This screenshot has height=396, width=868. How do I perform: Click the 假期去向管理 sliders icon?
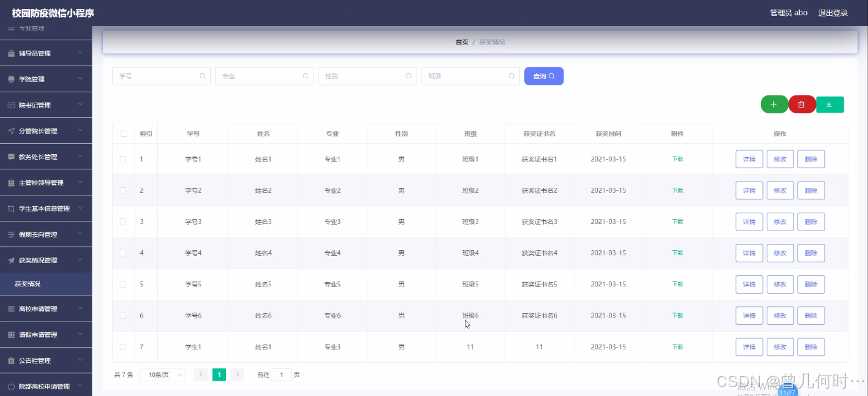pos(11,234)
